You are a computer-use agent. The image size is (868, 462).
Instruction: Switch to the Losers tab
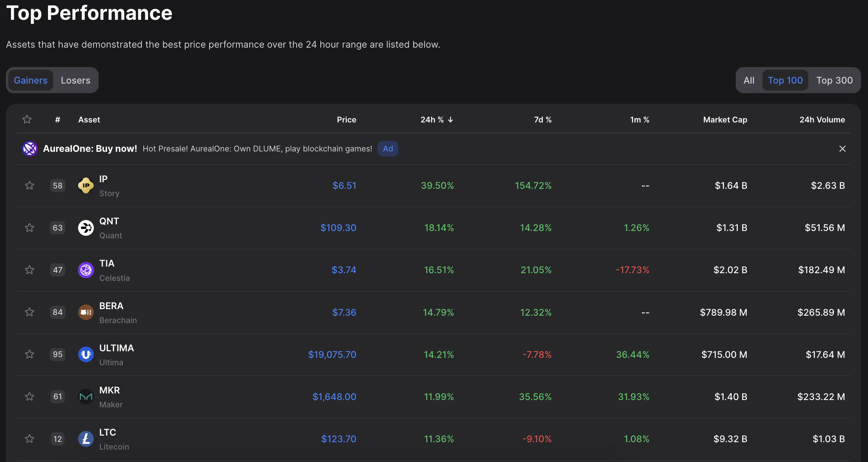coord(76,80)
